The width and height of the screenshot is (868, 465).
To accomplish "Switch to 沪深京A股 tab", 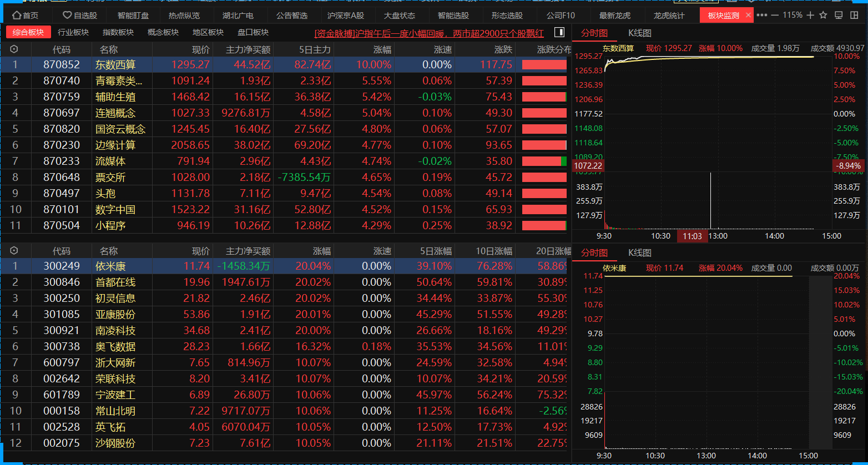I will point(346,16).
